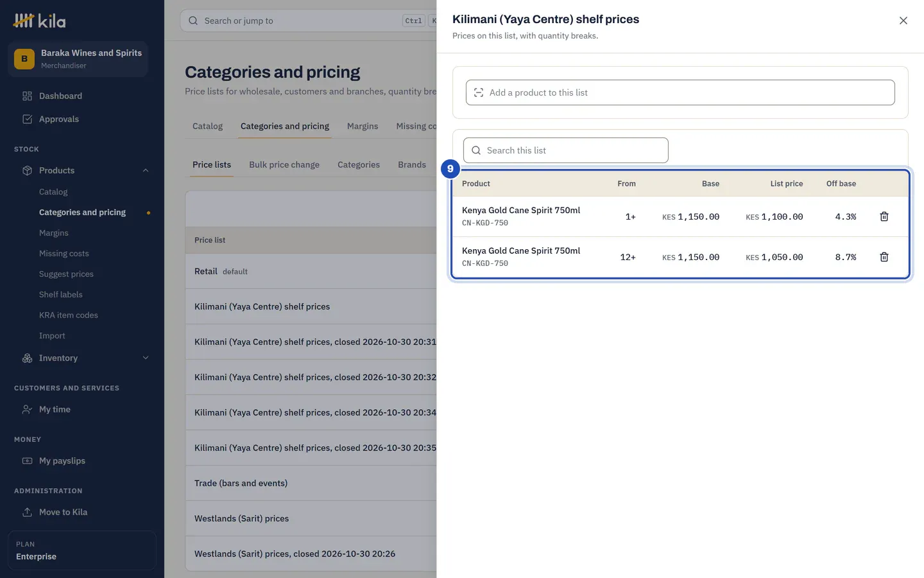Click the Add a product to this list field

680,92
